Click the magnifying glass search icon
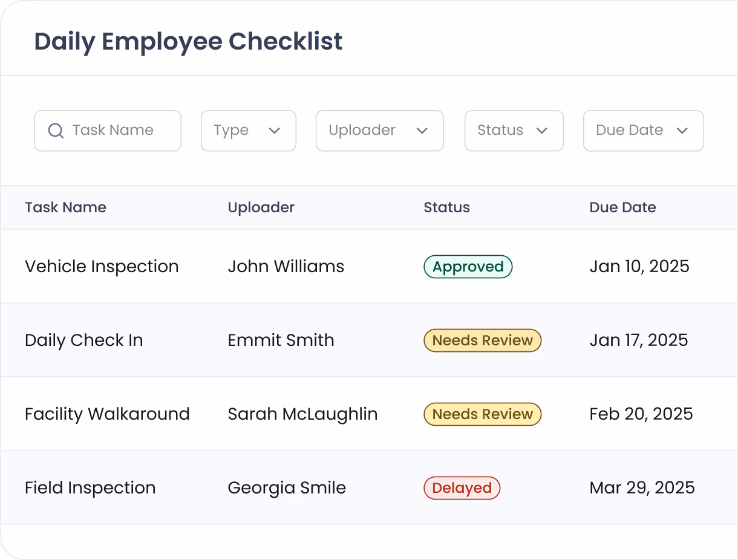738x560 pixels. click(56, 131)
